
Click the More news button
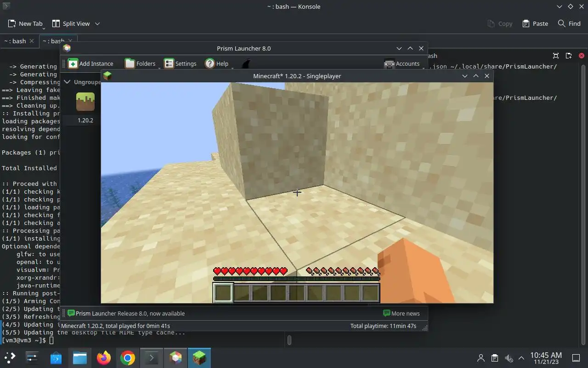point(401,313)
